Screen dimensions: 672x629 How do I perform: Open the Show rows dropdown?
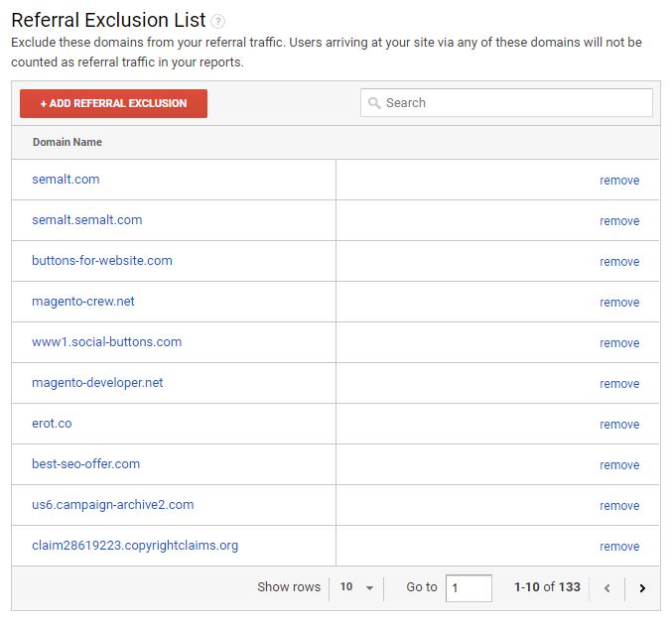[x=356, y=587]
